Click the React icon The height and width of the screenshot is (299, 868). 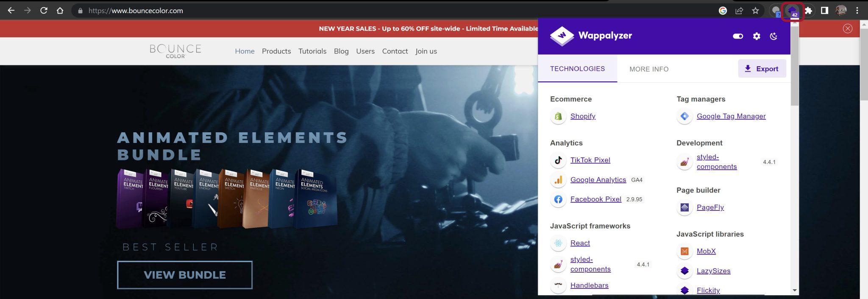pyautogui.click(x=558, y=243)
